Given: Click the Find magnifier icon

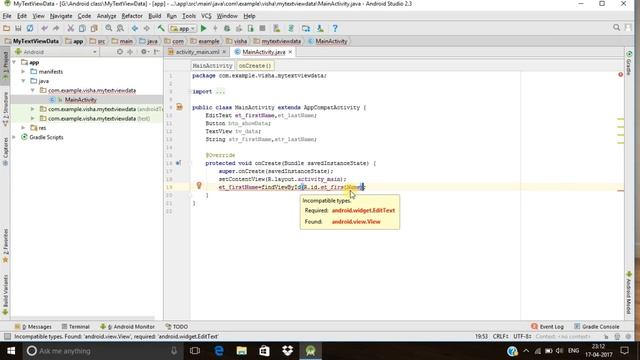Looking at the screenshot, I should point(109,29).
